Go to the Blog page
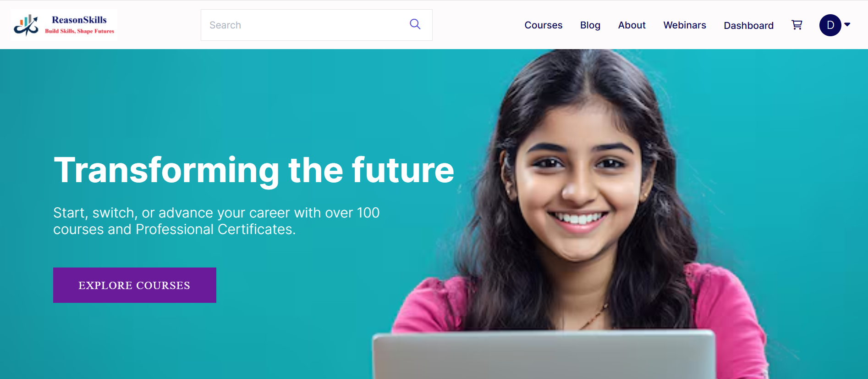The height and width of the screenshot is (379, 868). pos(590,25)
